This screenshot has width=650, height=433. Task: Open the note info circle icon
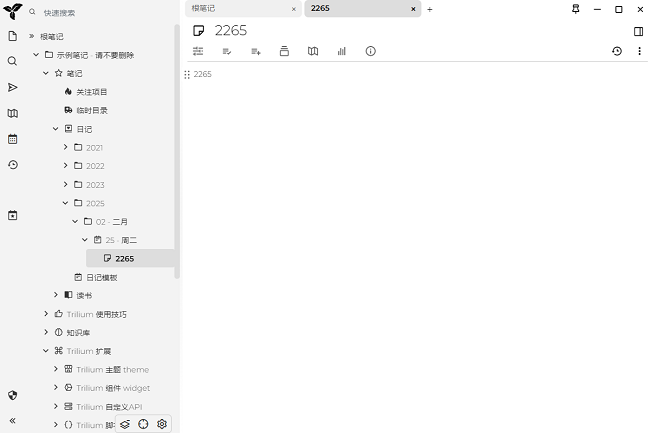tap(370, 51)
